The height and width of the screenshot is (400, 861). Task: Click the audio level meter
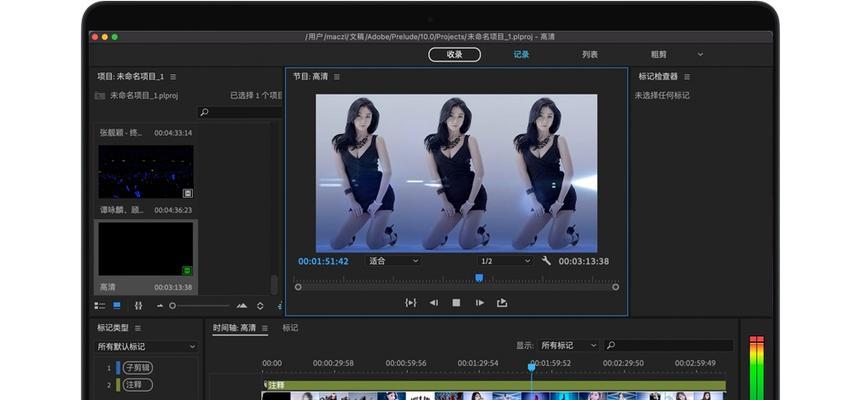tap(757, 368)
